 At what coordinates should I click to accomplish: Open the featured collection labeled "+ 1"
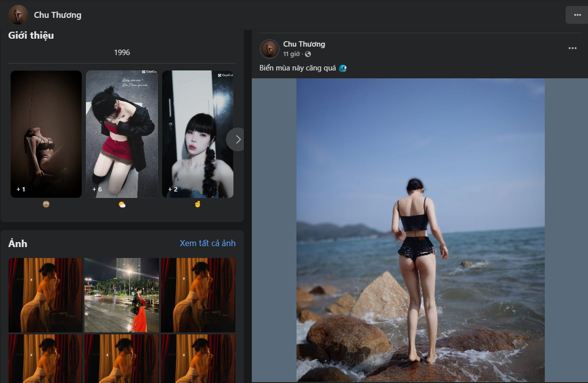[x=46, y=134]
